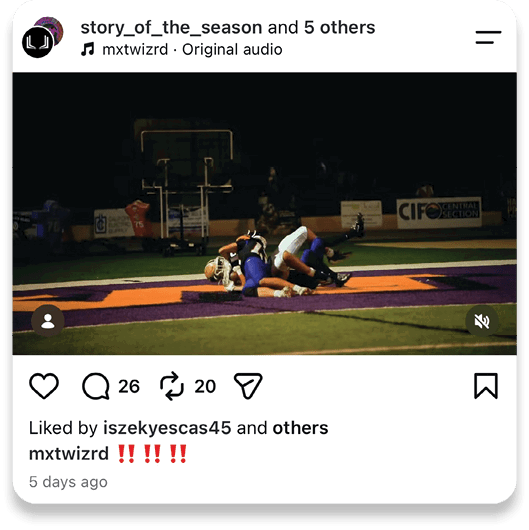Click the 20 reposts count
Viewport: 529px width, 530px height.
[205, 386]
